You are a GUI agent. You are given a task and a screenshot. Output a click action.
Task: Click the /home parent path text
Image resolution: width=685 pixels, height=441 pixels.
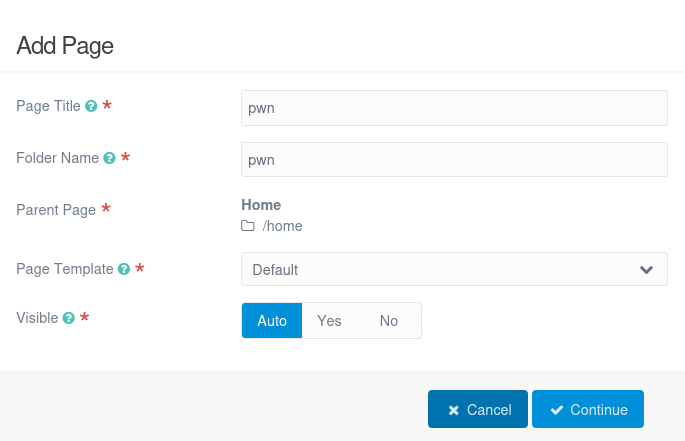282,226
